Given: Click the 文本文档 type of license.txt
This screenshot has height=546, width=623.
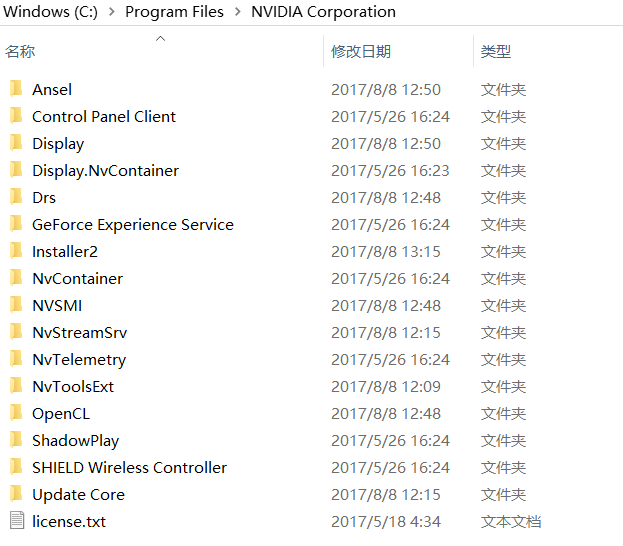Looking at the screenshot, I should (511, 522).
